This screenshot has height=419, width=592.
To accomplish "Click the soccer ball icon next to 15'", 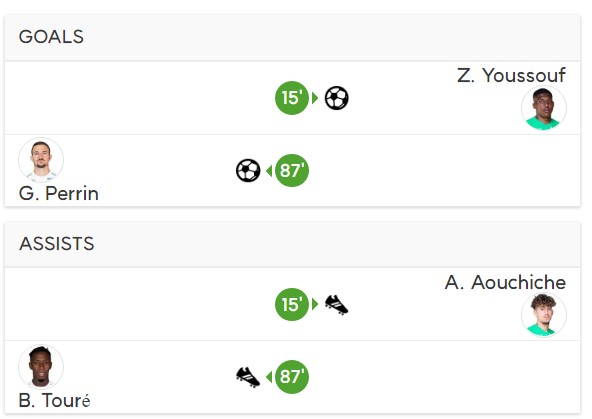I will pos(336,98).
